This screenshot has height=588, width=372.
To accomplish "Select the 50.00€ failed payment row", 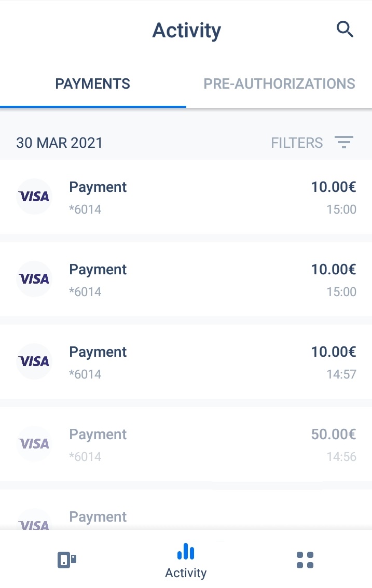I will click(x=186, y=444).
